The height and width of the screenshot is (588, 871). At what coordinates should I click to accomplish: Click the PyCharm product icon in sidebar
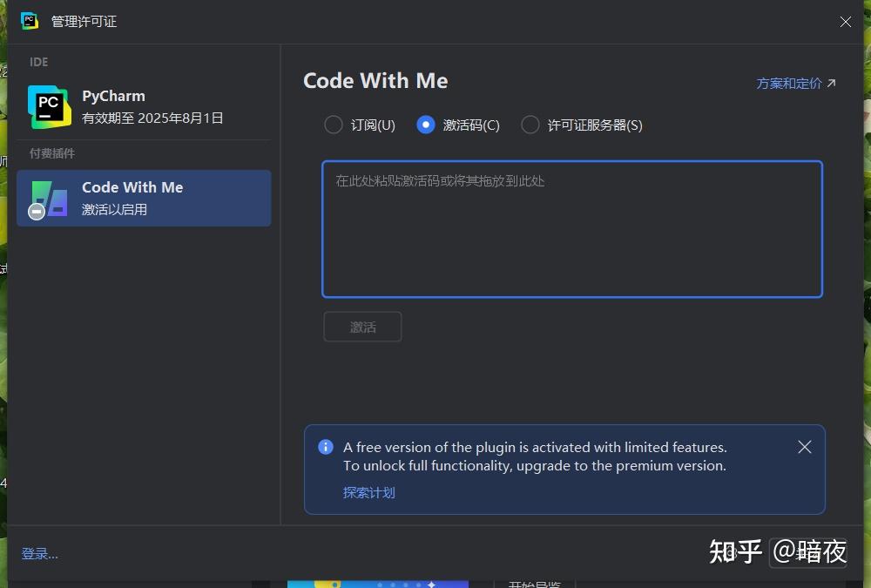coord(49,106)
